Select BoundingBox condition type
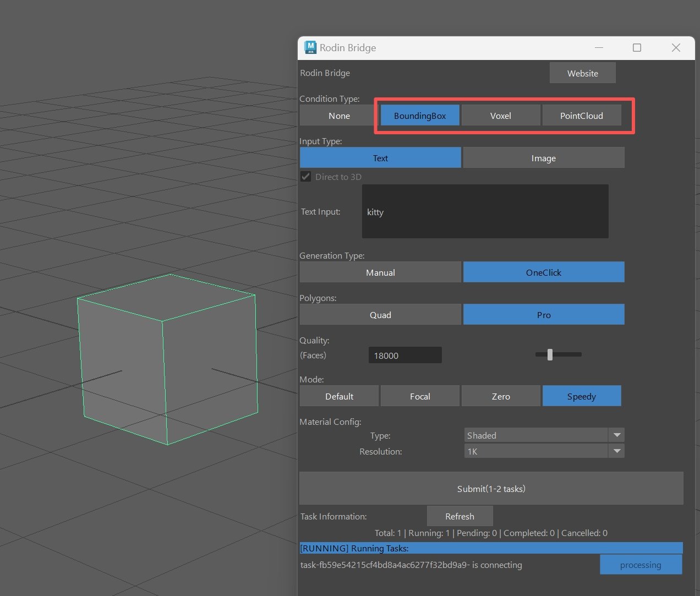Viewport: 700px width, 596px height. coord(420,116)
